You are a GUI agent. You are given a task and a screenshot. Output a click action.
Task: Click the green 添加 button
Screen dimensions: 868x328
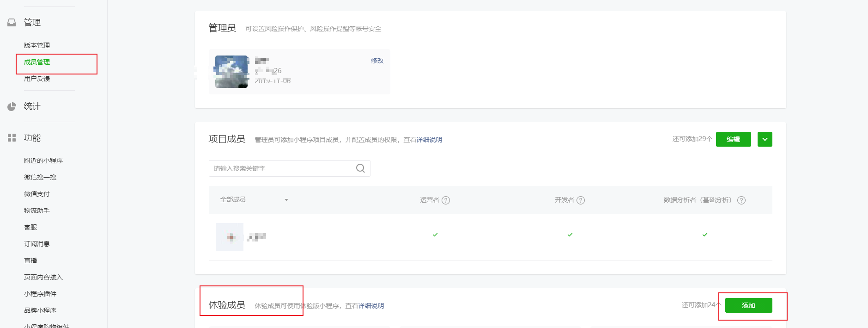click(x=749, y=305)
